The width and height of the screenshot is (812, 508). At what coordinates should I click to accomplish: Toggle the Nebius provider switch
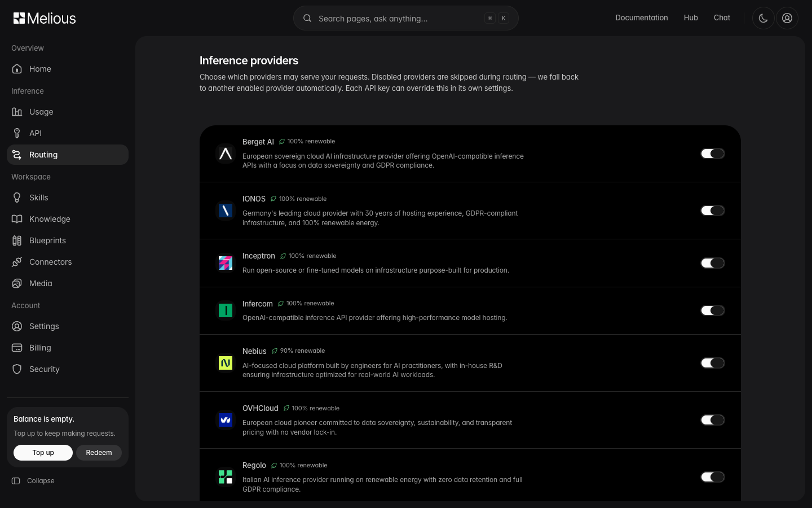click(x=713, y=363)
